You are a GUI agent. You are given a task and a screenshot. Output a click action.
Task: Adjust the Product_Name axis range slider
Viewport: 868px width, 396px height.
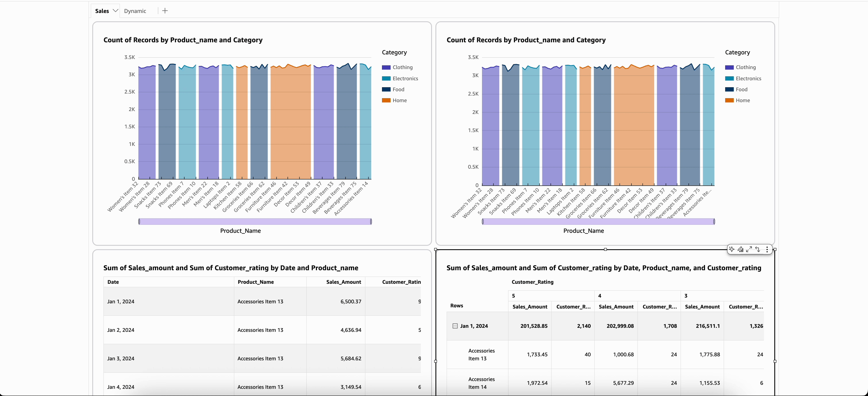point(255,221)
